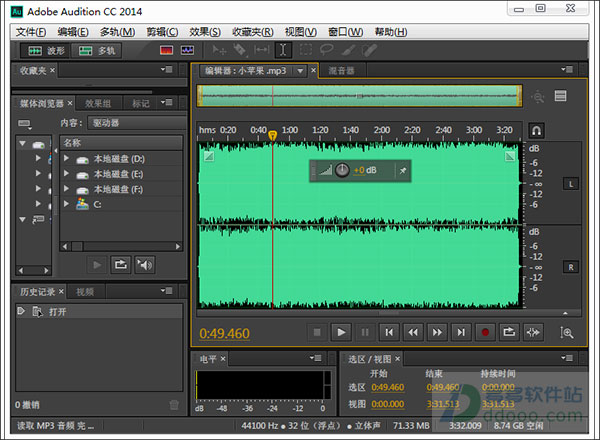Start playback with the Play button
The image size is (600, 440).
[341, 332]
